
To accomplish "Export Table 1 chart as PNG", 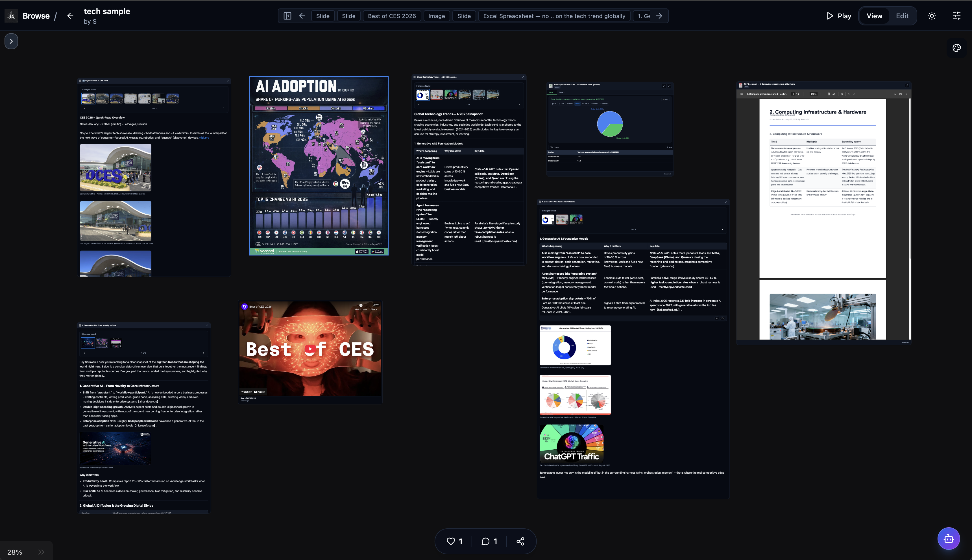I will pos(665,100).
